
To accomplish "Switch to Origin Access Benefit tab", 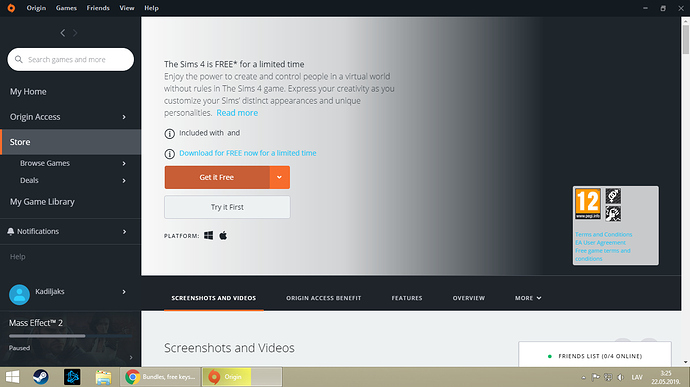I will (x=323, y=298).
